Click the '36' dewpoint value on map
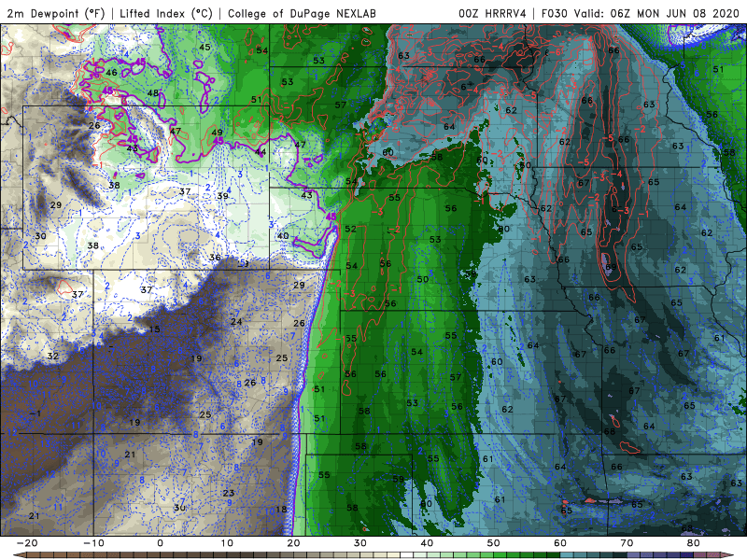The image size is (747, 560). tap(216, 258)
